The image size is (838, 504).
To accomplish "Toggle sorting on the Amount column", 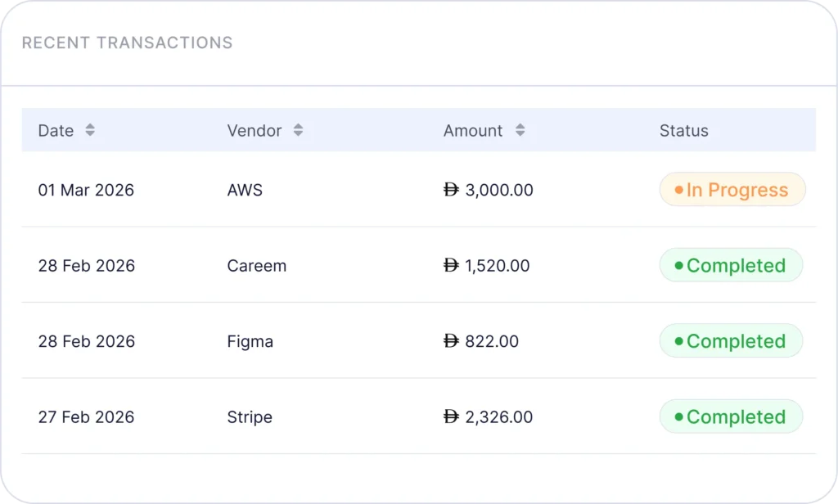I will point(520,130).
